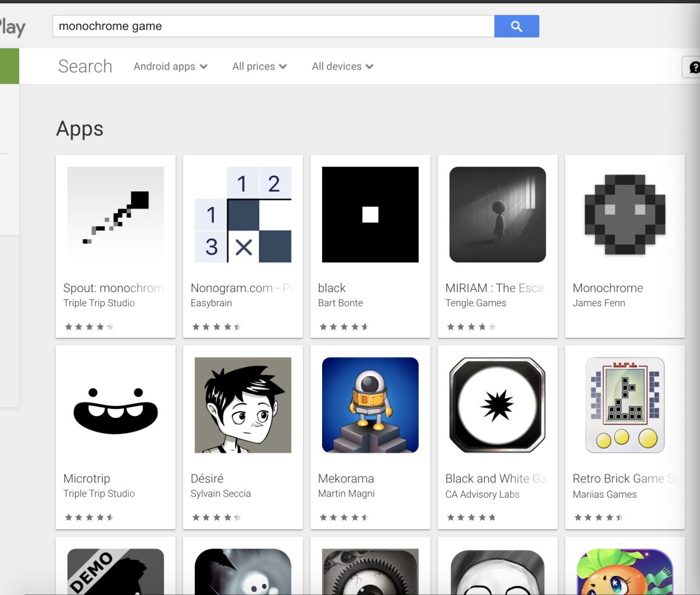
Task: Open the James Fenn developer link
Action: (x=599, y=303)
